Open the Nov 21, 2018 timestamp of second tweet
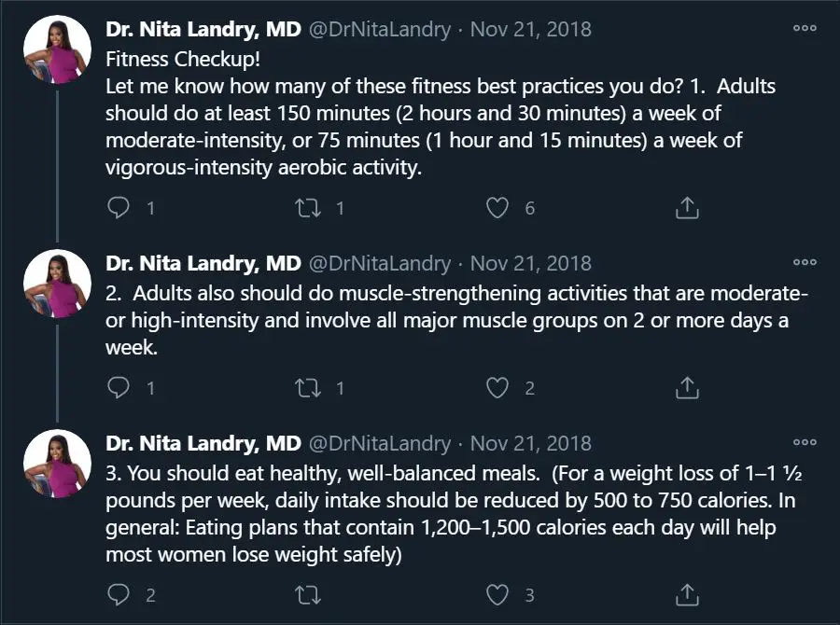The image size is (840, 625). click(531, 263)
